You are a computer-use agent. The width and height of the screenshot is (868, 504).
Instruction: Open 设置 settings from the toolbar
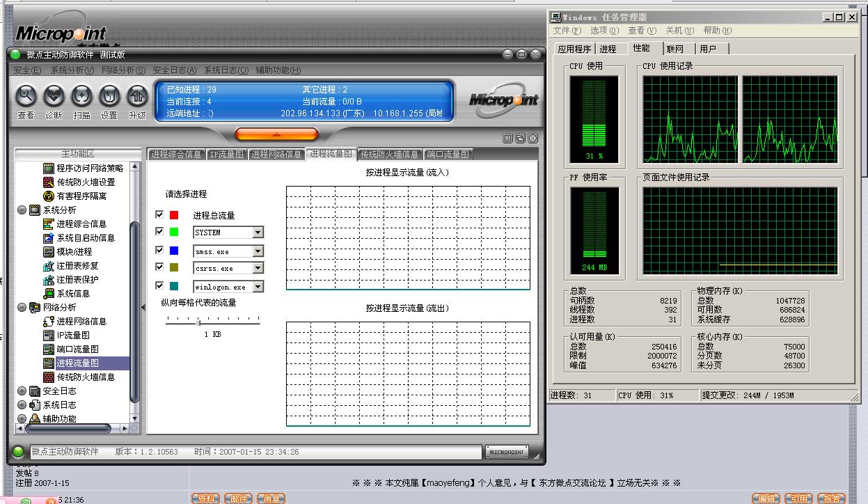tap(109, 95)
